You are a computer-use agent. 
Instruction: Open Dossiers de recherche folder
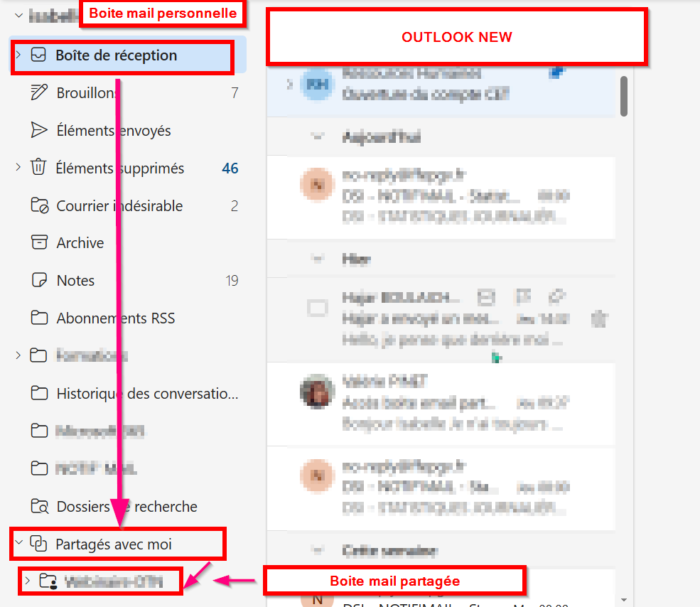pos(128,507)
